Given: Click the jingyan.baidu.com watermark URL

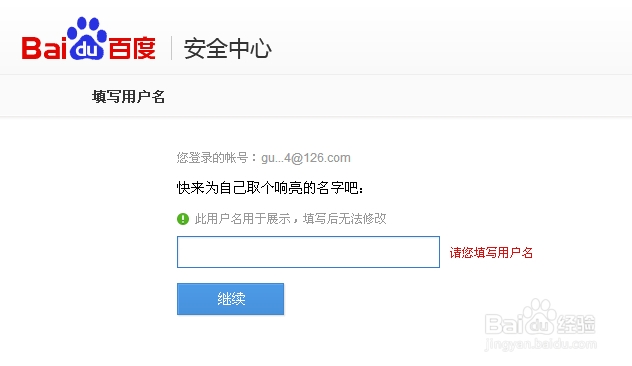Looking at the screenshot, I should coord(541,344).
